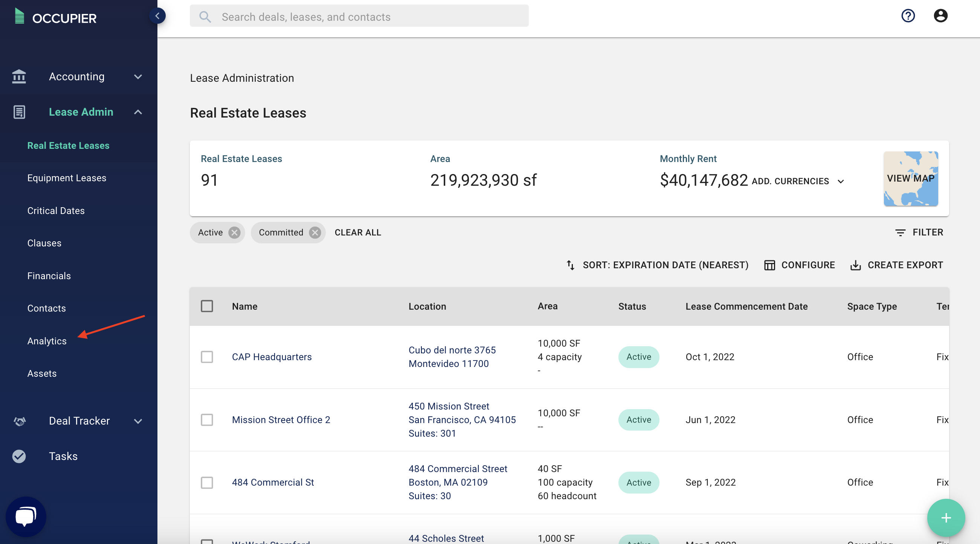Click the Create Export download icon
This screenshot has width=980, height=544.
(856, 265)
